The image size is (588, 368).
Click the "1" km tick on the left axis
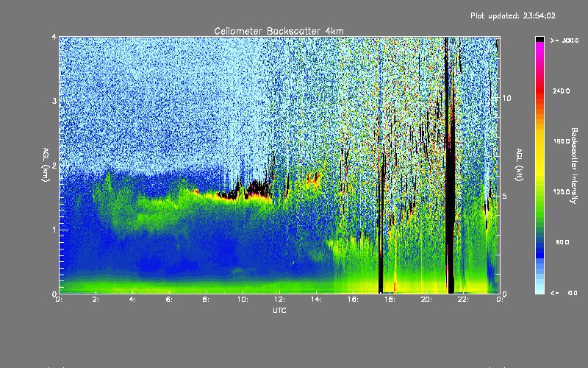[54, 230]
